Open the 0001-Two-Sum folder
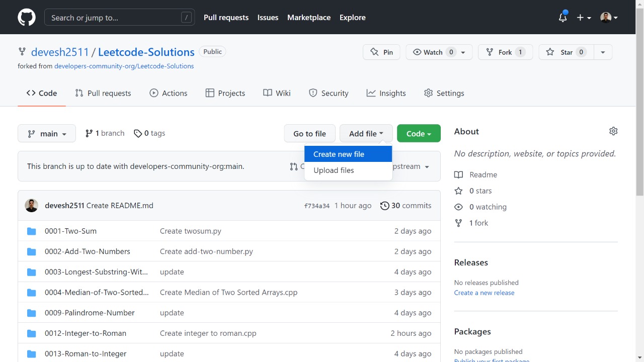This screenshot has height=362, width=644. click(70, 231)
